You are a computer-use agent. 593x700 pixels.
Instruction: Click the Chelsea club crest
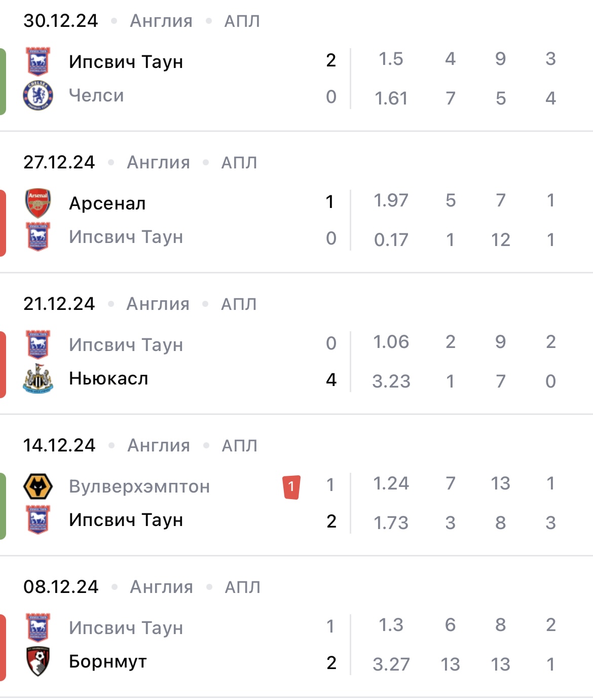38,95
